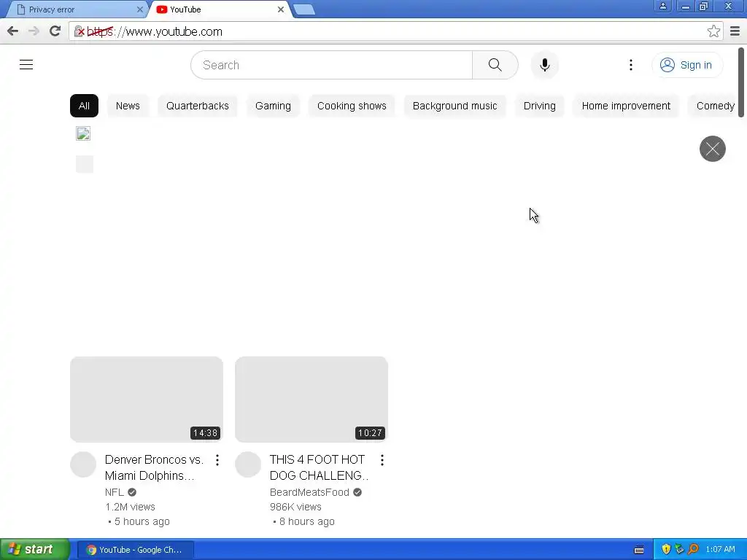The height and width of the screenshot is (560, 747).
Task: Open YouTube settings three-dot menu
Action: [631, 65]
